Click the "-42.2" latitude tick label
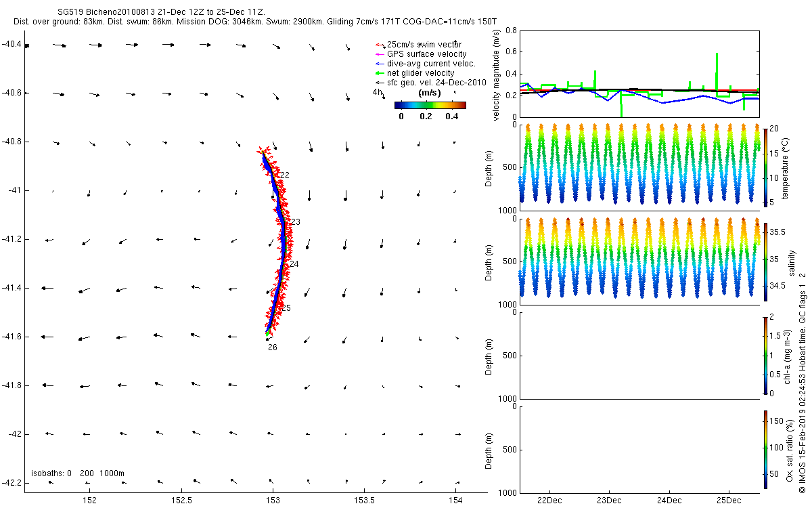The image size is (812, 508). coord(10,483)
